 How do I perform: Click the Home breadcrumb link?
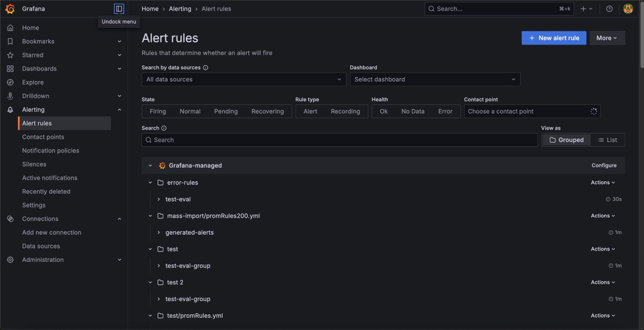(150, 9)
